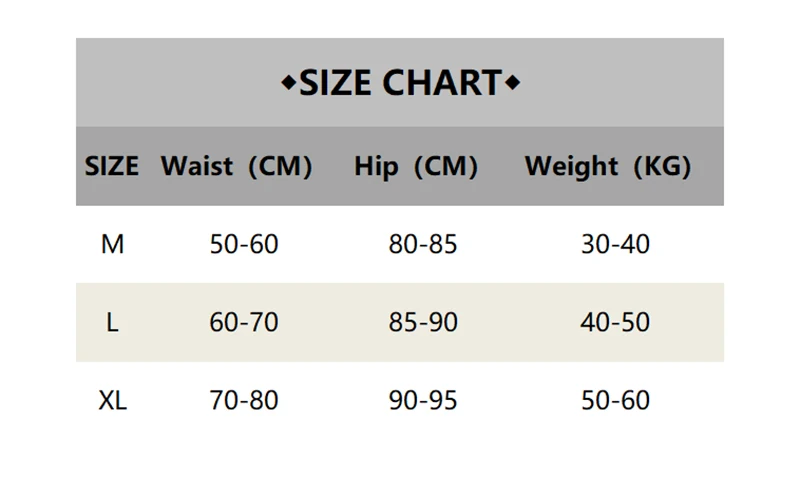
Task: Click the weight value 30-40
Action: [615, 243]
